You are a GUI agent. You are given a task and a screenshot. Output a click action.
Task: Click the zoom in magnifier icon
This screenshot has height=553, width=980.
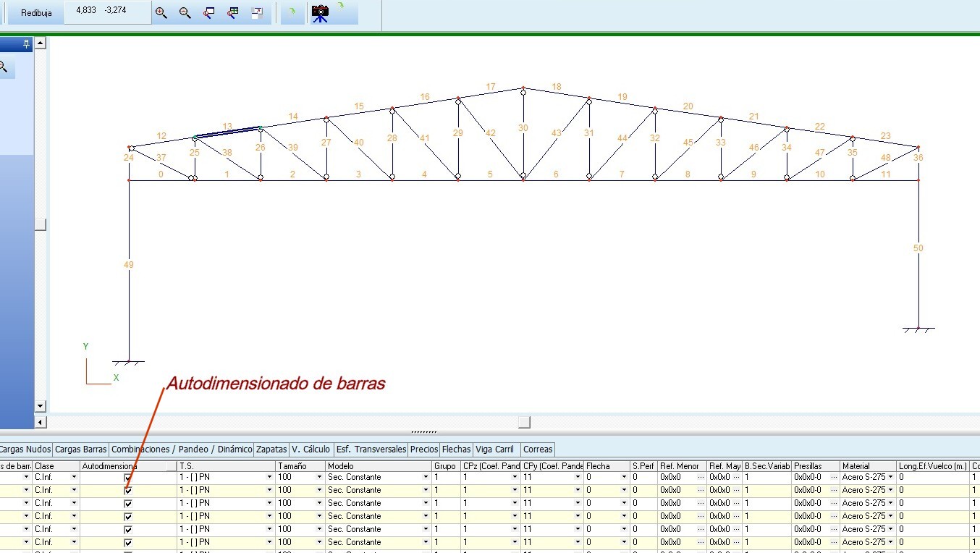coord(161,13)
